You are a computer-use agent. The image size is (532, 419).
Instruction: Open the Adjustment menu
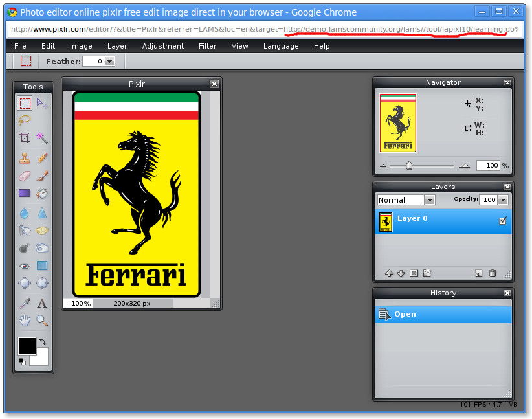163,46
